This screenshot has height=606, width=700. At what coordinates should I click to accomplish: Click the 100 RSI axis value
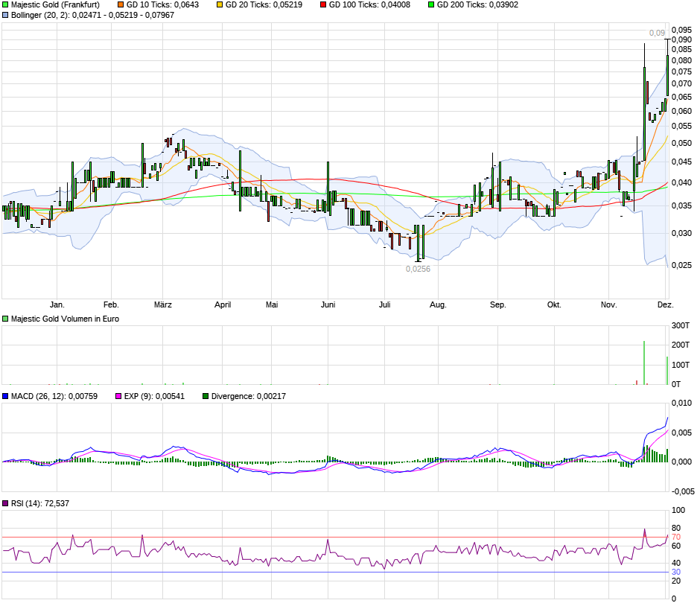coord(678,510)
